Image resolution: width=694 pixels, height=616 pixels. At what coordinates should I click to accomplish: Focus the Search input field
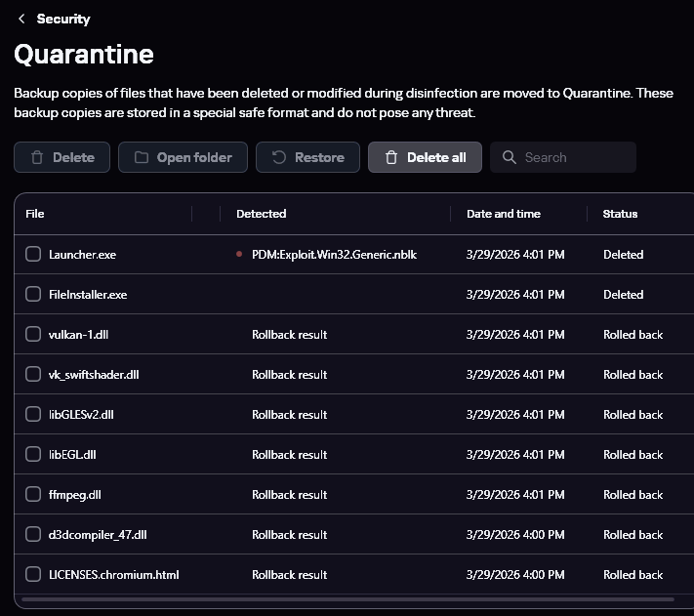(x=563, y=157)
